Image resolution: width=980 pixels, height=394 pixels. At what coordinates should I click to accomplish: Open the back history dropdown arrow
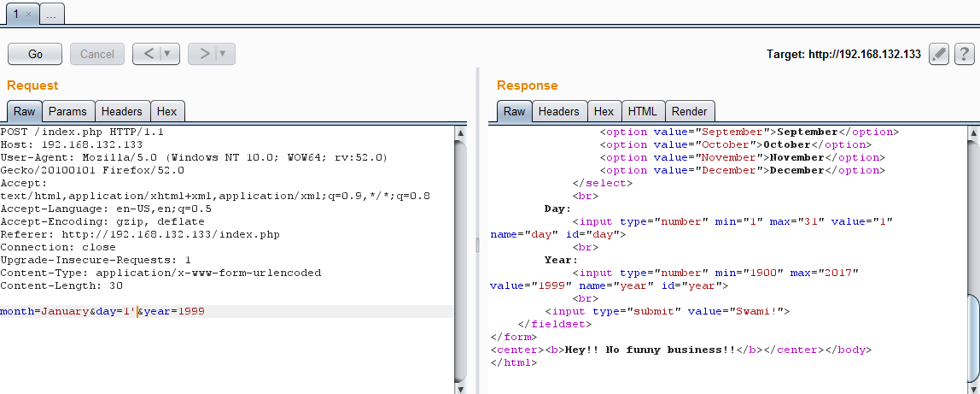pos(167,55)
